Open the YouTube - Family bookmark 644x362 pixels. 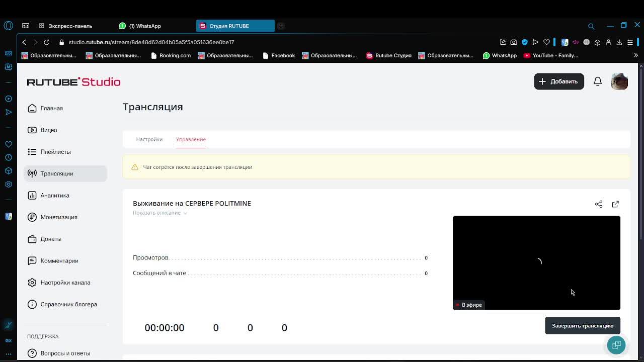pyautogui.click(x=551, y=55)
